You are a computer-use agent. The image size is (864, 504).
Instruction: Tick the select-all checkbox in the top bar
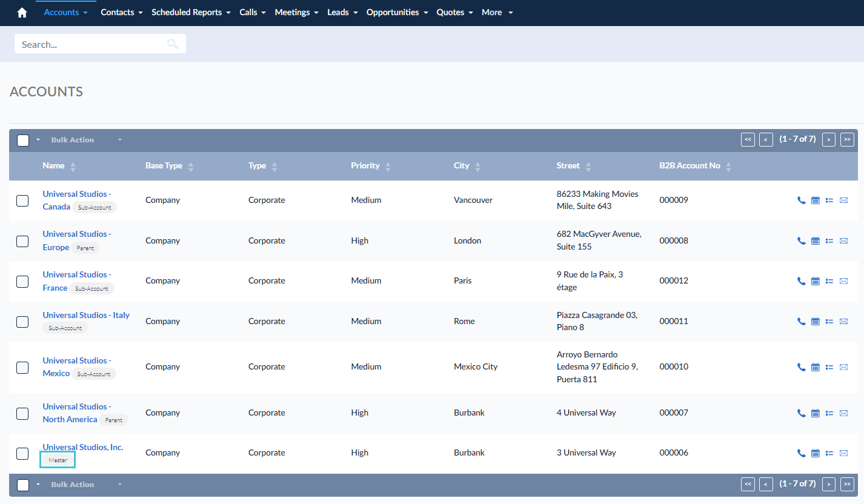(x=23, y=140)
